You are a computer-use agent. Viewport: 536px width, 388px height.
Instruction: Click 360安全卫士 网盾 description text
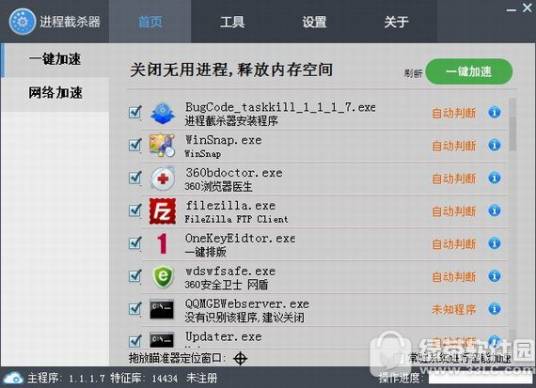(x=226, y=285)
